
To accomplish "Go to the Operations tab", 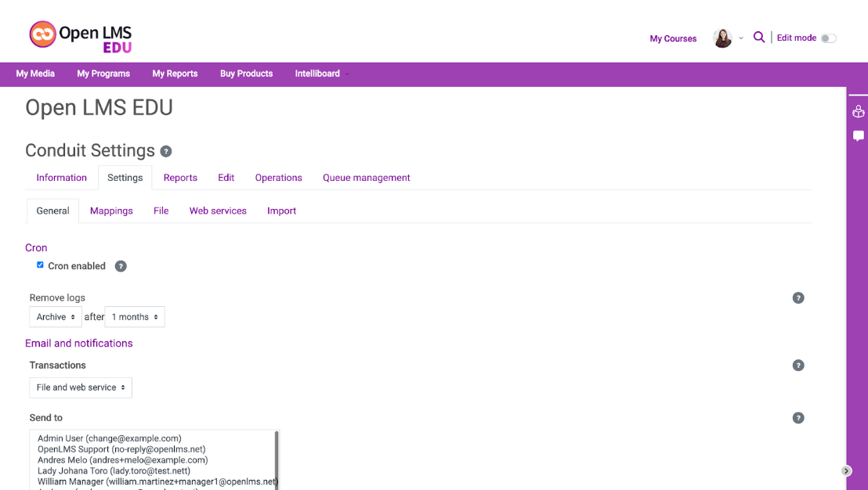I will click(278, 178).
